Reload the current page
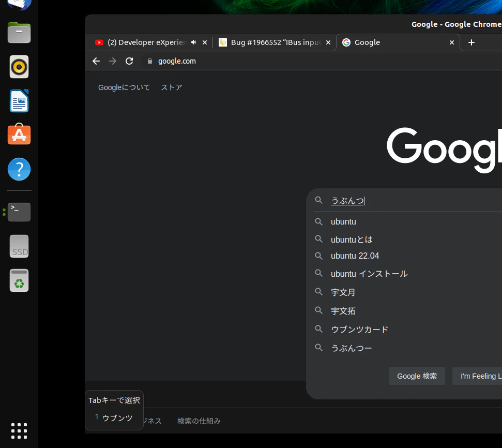 pyautogui.click(x=129, y=61)
